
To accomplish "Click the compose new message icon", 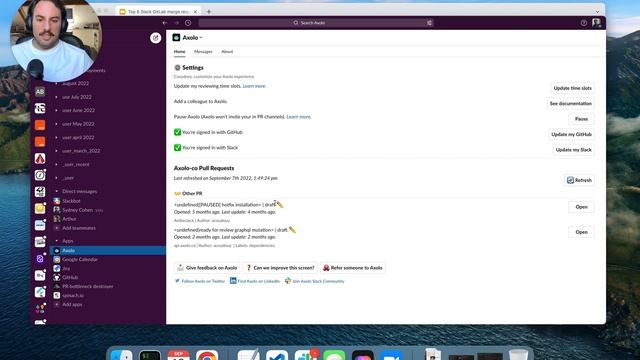I will pos(156,38).
